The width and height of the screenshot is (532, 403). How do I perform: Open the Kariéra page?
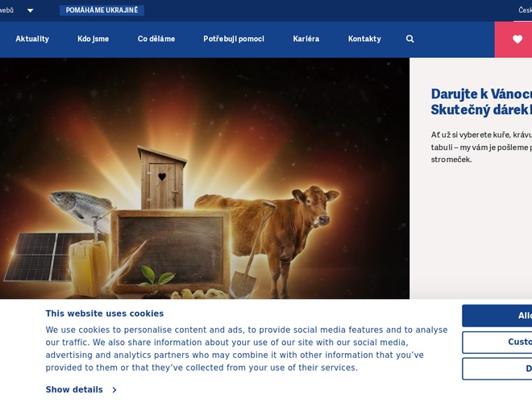click(306, 39)
